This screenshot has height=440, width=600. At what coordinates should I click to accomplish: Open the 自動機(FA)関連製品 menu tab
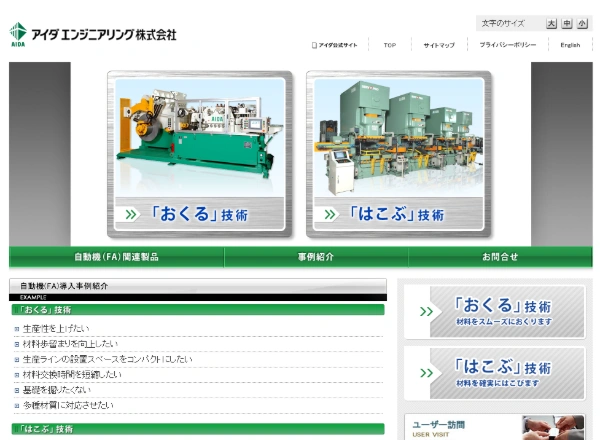pyautogui.click(x=116, y=257)
